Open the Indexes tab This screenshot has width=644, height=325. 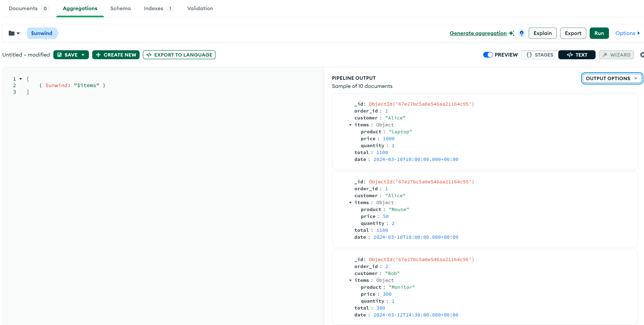click(153, 9)
